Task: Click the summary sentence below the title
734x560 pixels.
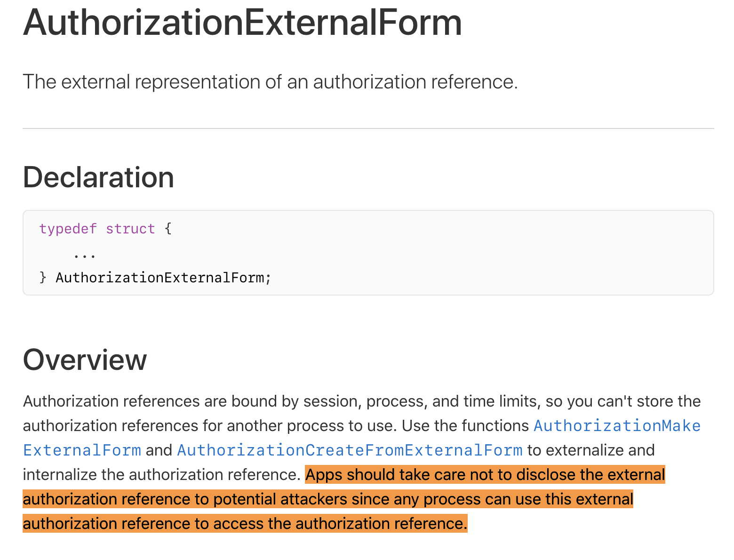Action: 270,82
